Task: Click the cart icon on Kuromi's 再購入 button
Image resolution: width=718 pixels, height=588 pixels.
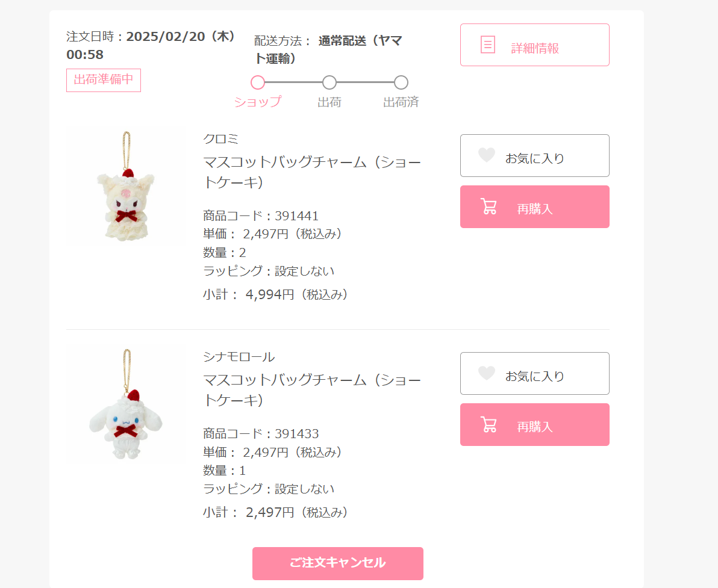Action: (x=489, y=206)
